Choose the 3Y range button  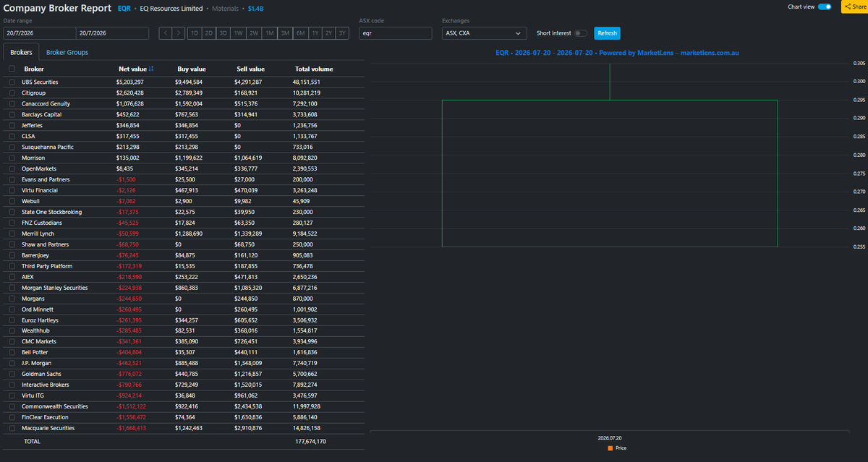pyautogui.click(x=343, y=33)
